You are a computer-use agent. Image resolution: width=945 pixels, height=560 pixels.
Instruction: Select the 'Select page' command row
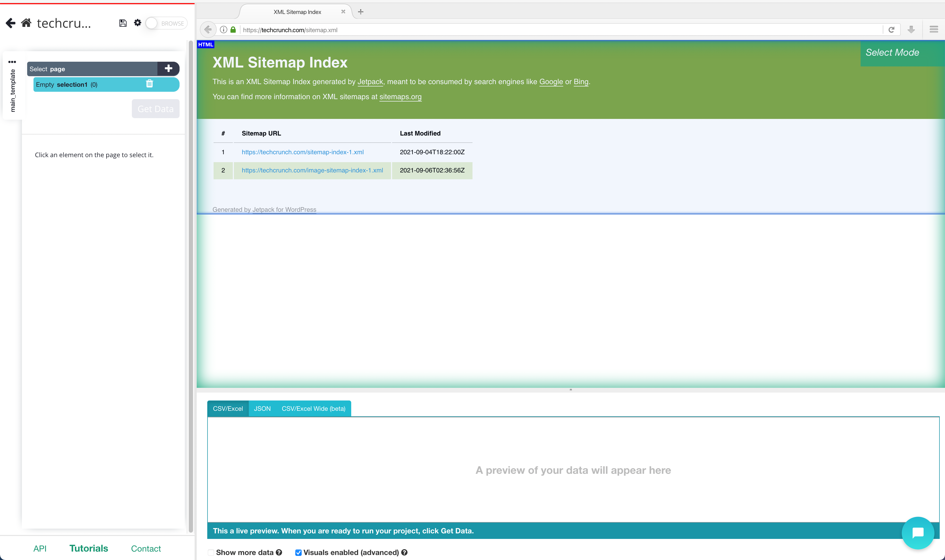[x=92, y=69]
